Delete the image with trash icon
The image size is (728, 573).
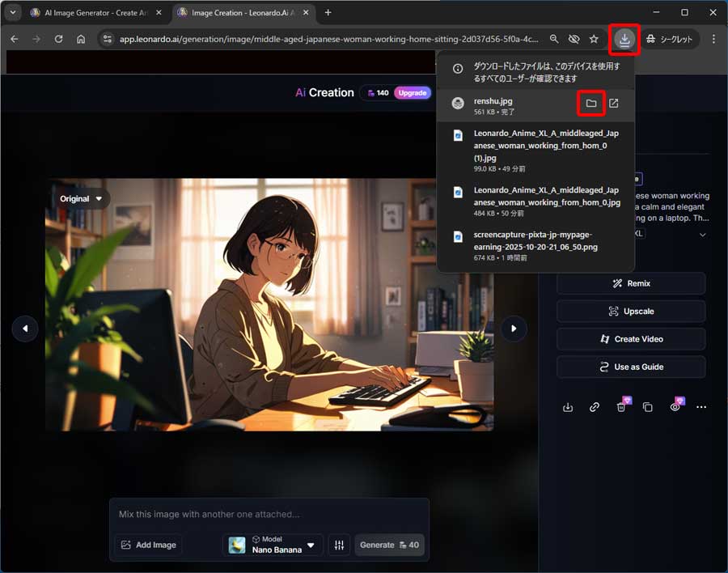620,407
